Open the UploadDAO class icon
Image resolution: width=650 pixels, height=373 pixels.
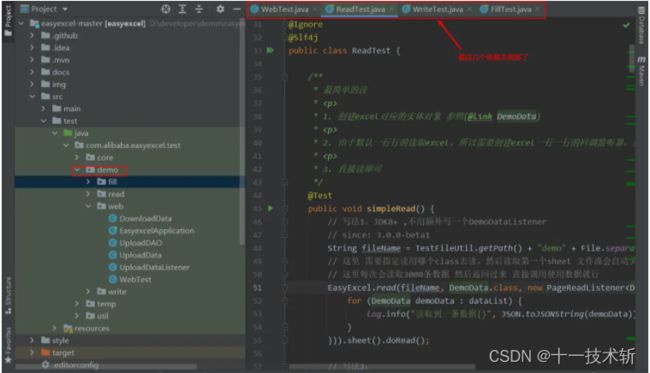click(112, 243)
